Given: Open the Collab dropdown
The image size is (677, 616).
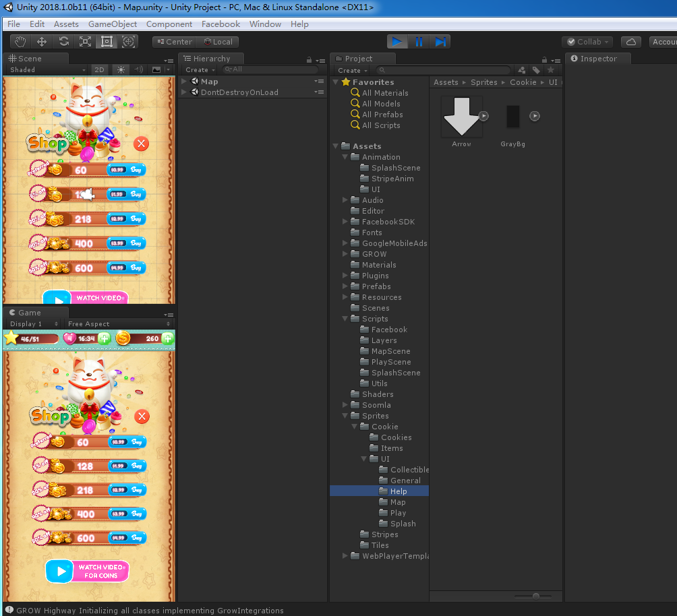Looking at the screenshot, I should point(587,41).
